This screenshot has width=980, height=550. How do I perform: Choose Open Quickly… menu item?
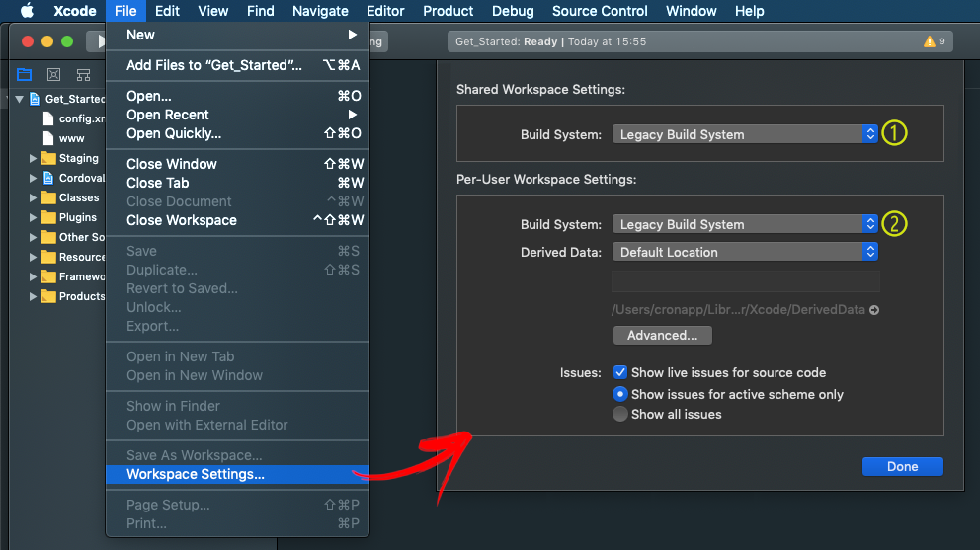click(x=237, y=133)
